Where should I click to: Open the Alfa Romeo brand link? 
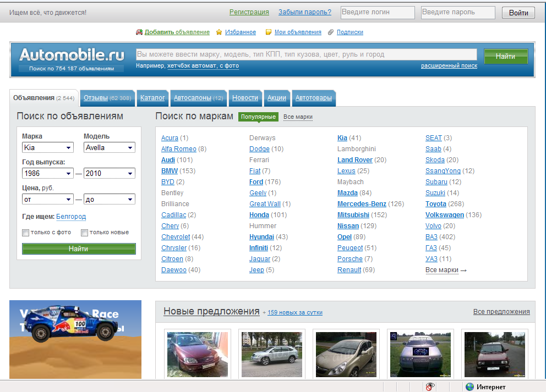tap(179, 149)
